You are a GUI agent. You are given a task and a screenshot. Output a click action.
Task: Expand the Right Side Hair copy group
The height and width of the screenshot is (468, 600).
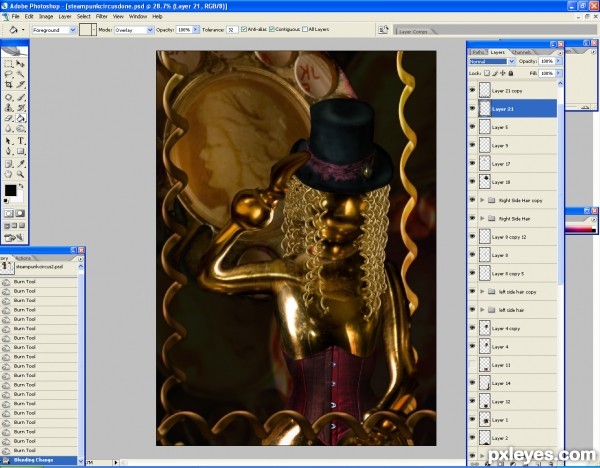point(482,200)
